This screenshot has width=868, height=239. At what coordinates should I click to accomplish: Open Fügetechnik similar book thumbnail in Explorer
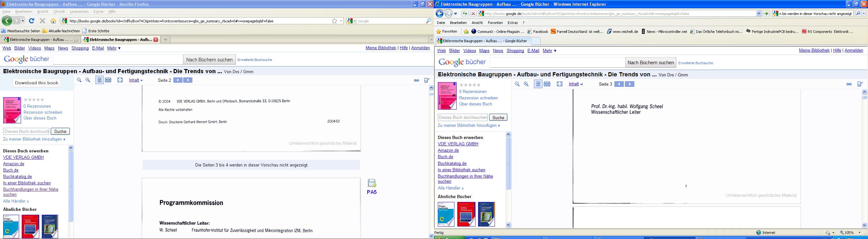446,214
